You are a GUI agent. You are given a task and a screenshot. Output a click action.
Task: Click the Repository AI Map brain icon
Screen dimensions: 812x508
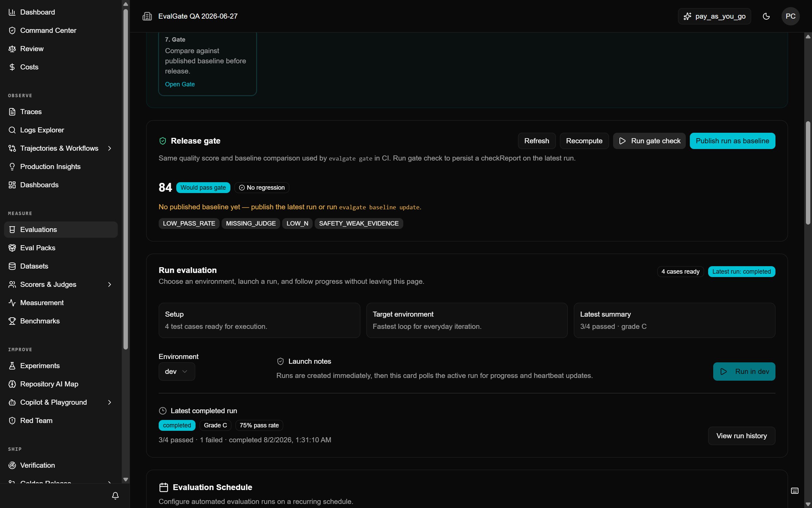pyautogui.click(x=12, y=384)
